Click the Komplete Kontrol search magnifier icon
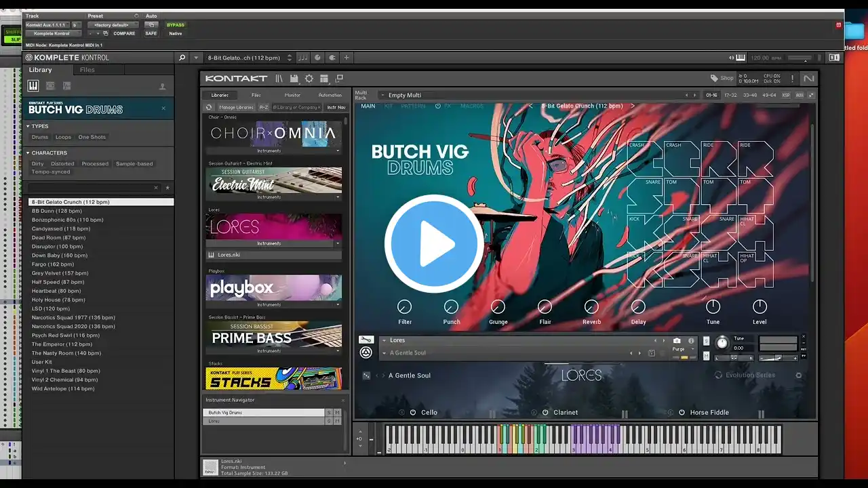 [182, 58]
